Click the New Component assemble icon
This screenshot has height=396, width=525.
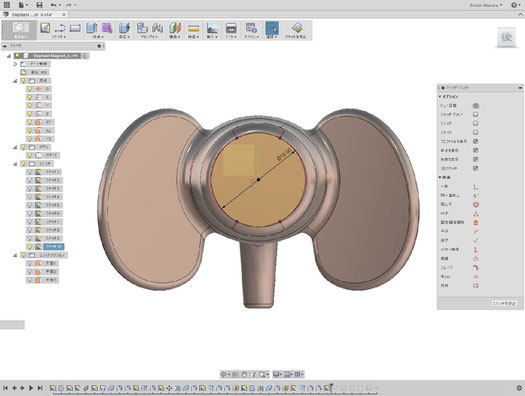tap(142, 28)
